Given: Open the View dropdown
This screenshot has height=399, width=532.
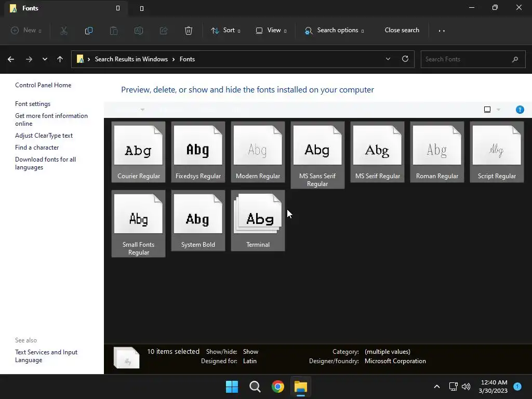Looking at the screenshot, I should point(271,30).
